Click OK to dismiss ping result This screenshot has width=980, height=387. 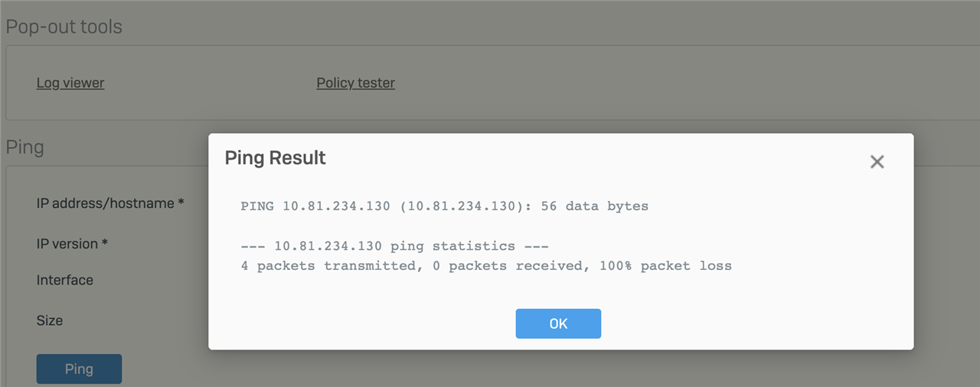click(x=558, y=324)
